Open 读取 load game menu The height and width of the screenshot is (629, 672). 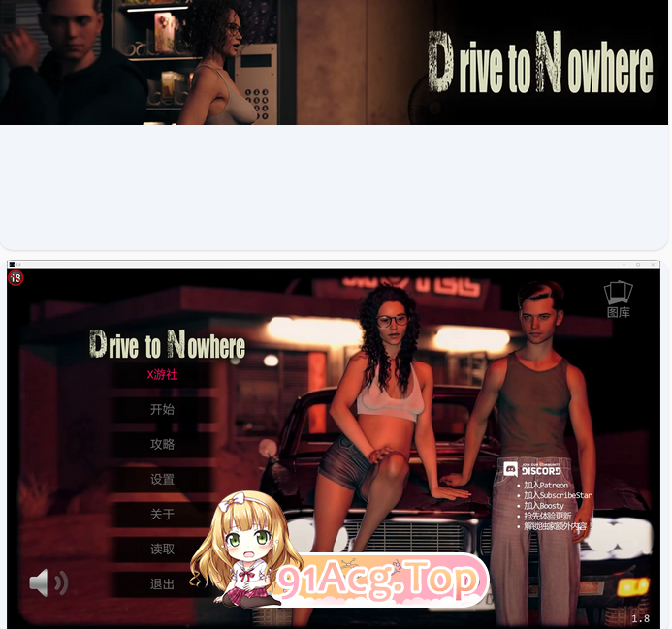pos(163,549)
